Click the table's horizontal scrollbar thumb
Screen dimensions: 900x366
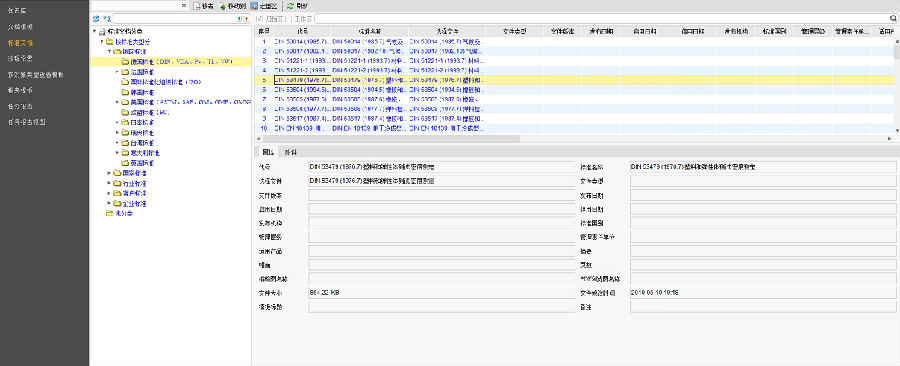point(390,138)
